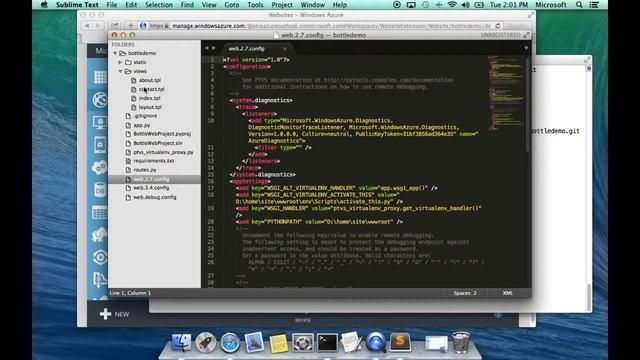The height and width of the screenshot is (360, 640).
Task: Open Notification Center icon
Action: pos(594,5)
